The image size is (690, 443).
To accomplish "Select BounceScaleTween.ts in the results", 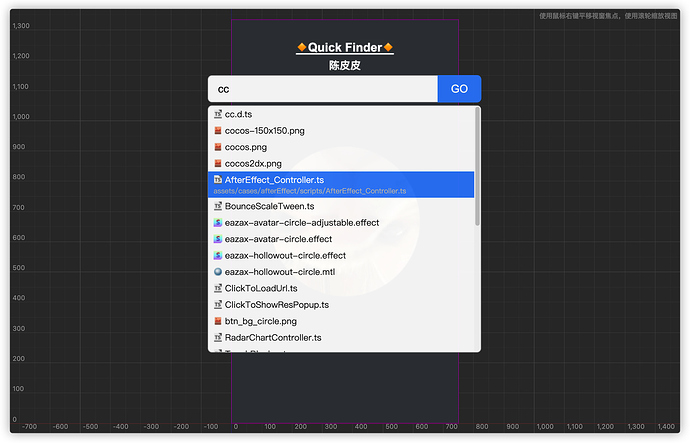I will tap(341, 206).
